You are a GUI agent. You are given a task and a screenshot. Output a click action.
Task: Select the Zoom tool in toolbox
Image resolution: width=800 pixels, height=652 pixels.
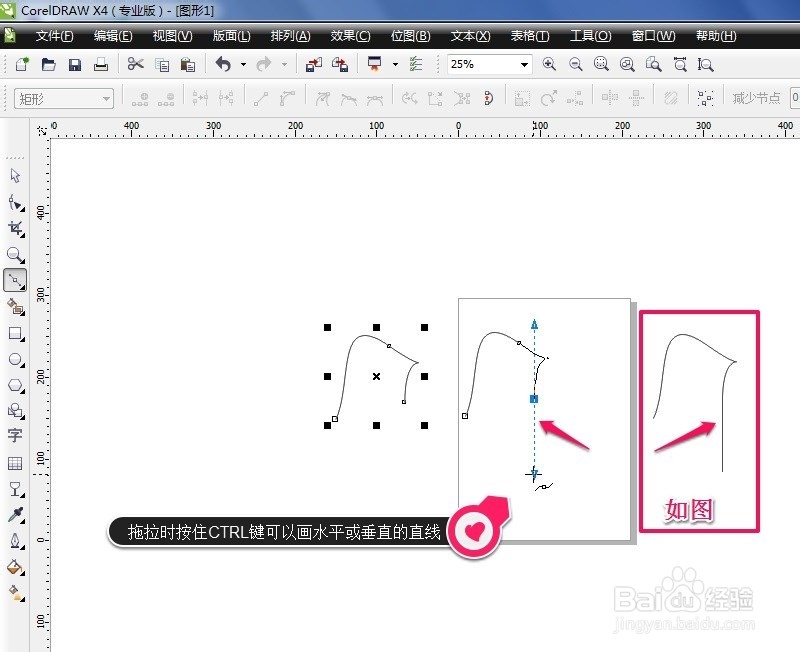click(x=15, y=255)
